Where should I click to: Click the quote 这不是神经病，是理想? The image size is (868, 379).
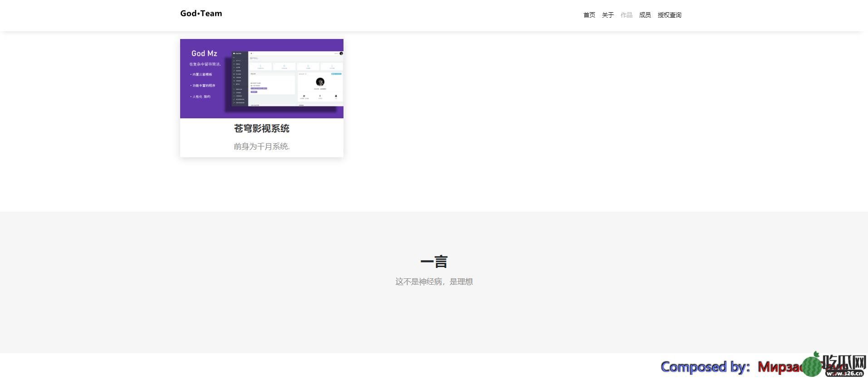(x=434, y=282)
